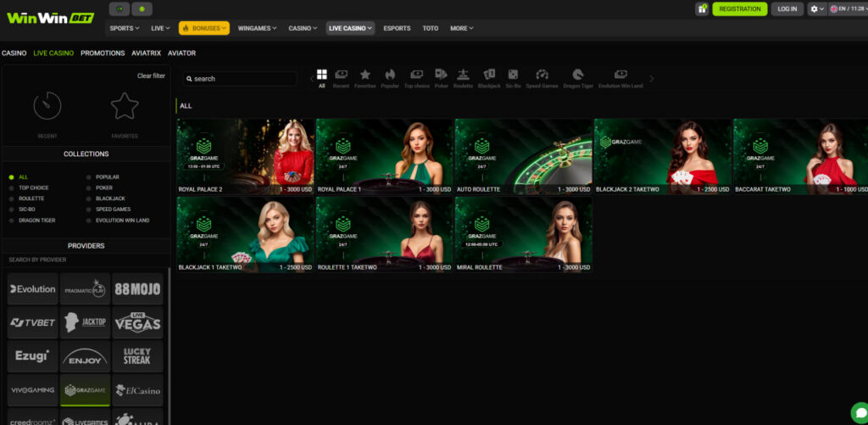Filter by Evolution provider logo
Image resolution: width=868 pixels, height=425 pixels.
(x=33, y=288)
